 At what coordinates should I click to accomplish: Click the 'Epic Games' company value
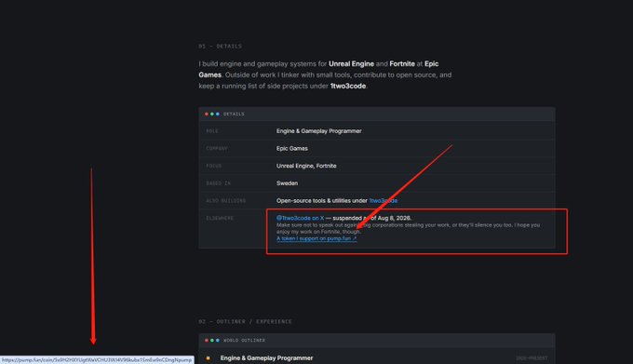point(292,149)
